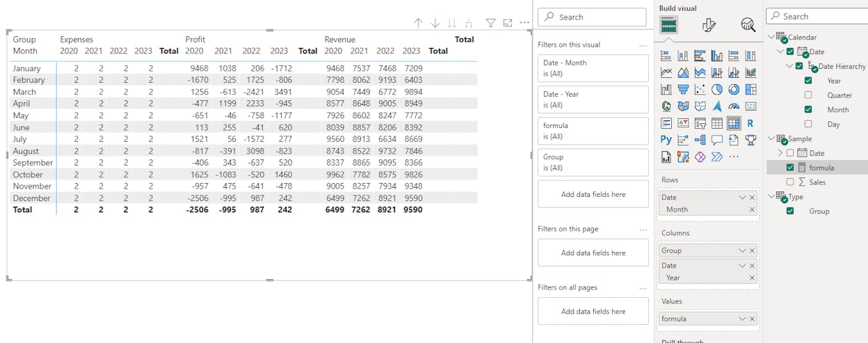868x343 pixels.
Task: Click the Filters pane Search box
Action: 592,17
